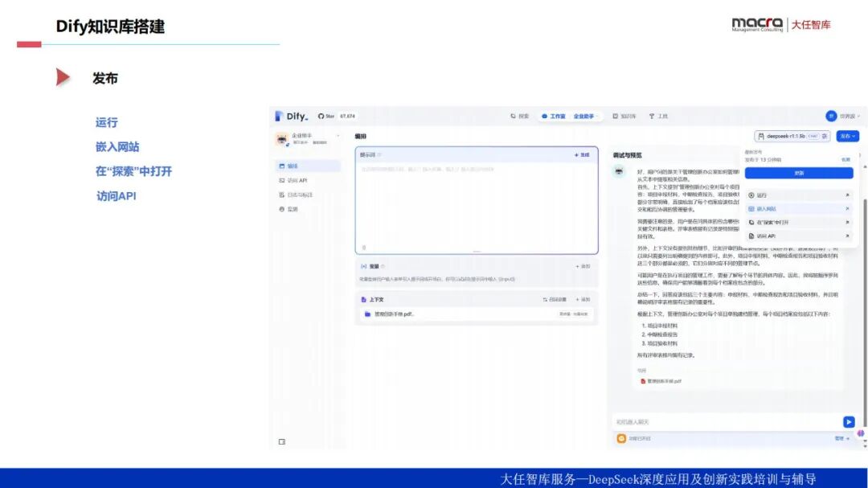Choose 在"探索"中打开 in publish menu
This screenshot has height=488, width=868.
[x=799, y=222]
